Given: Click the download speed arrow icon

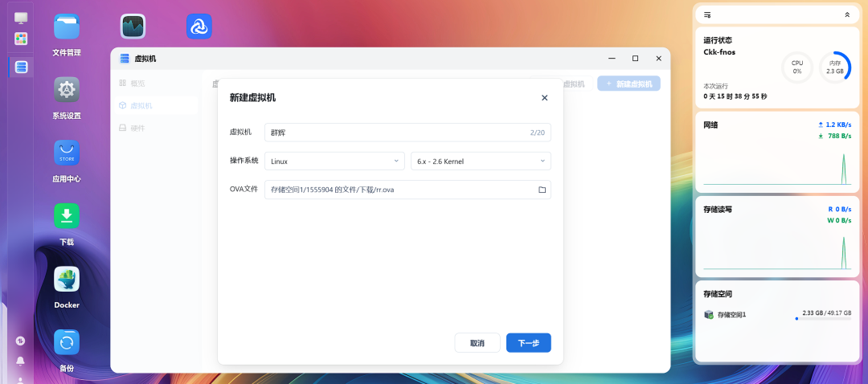Looking at the screenshot, I should point(821,136).
